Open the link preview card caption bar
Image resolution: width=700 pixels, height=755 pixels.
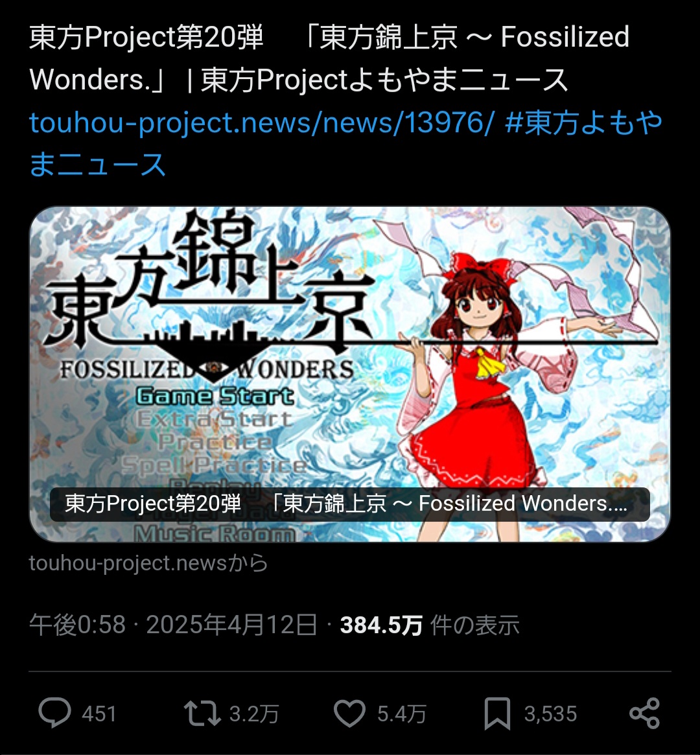(349, 504)
